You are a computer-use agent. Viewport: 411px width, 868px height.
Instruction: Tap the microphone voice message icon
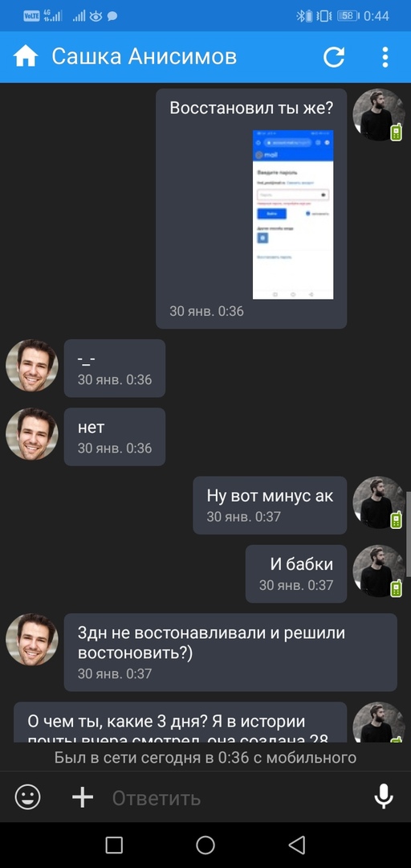[x=384, y=797]
